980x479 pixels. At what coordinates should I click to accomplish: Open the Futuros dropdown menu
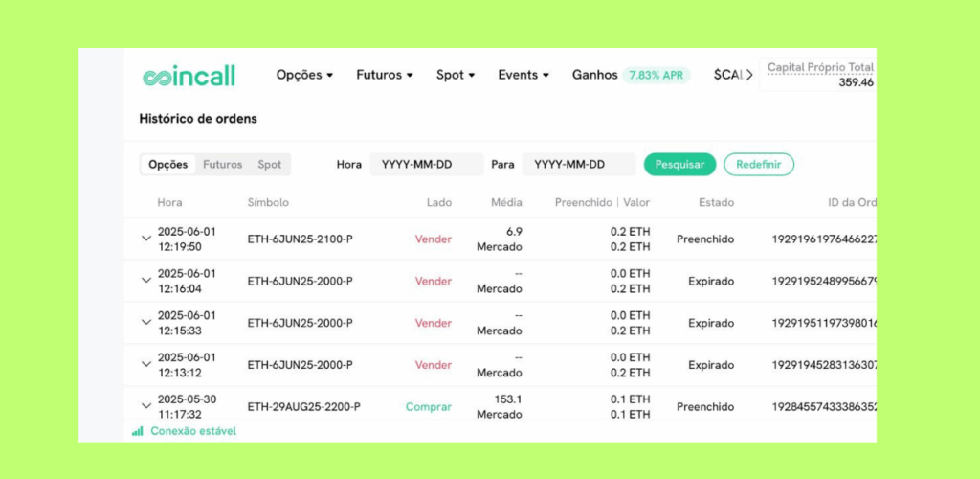[x=385, y=75]
